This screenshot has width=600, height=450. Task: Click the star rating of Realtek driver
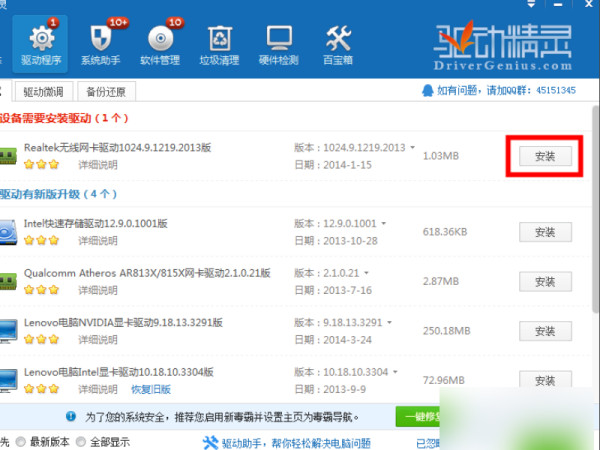[41, 165]
